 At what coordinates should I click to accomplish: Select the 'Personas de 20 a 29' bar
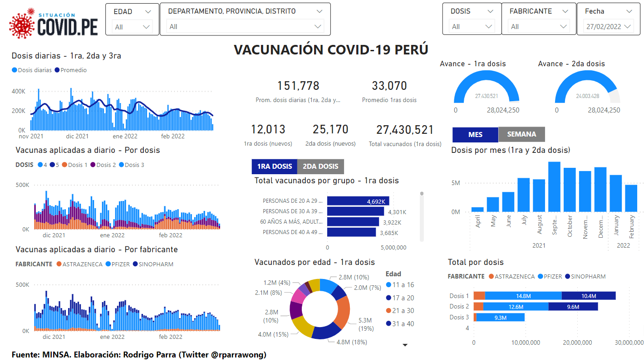coord(358,201)
